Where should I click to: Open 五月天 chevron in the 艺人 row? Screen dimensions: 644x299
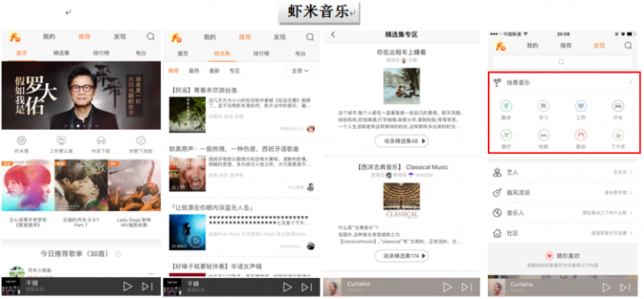[631, 172]
